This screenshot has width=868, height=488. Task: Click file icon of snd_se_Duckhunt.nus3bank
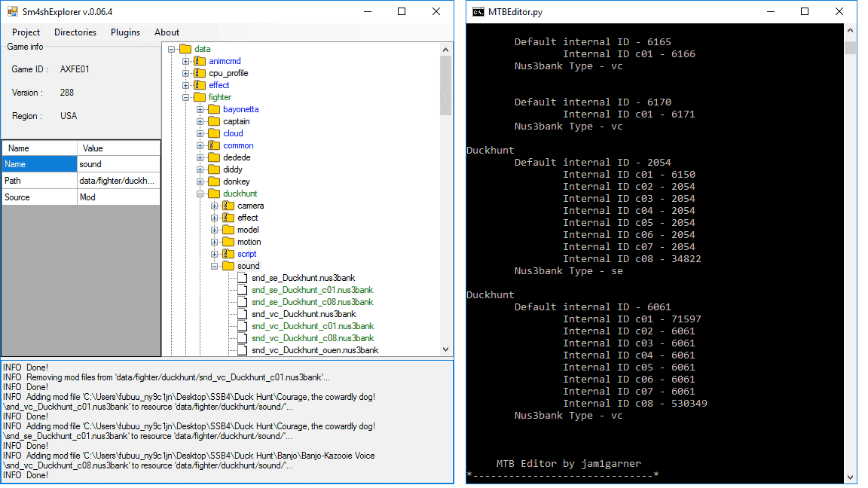point(243,279)
